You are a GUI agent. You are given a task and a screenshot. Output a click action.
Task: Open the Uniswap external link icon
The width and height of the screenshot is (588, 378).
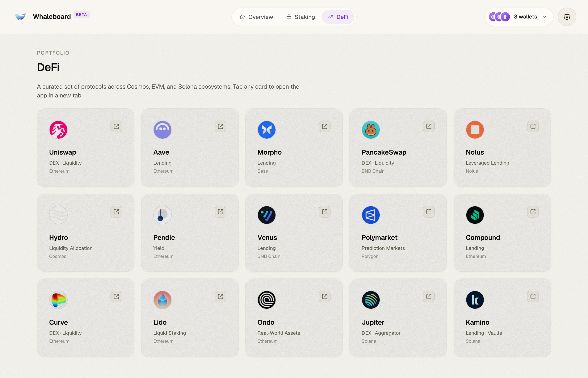[x=116, y=126]
